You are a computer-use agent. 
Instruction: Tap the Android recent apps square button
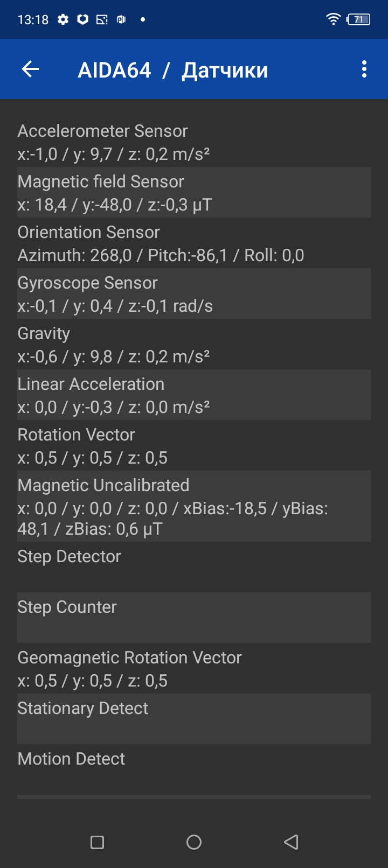tap(97, 842)
